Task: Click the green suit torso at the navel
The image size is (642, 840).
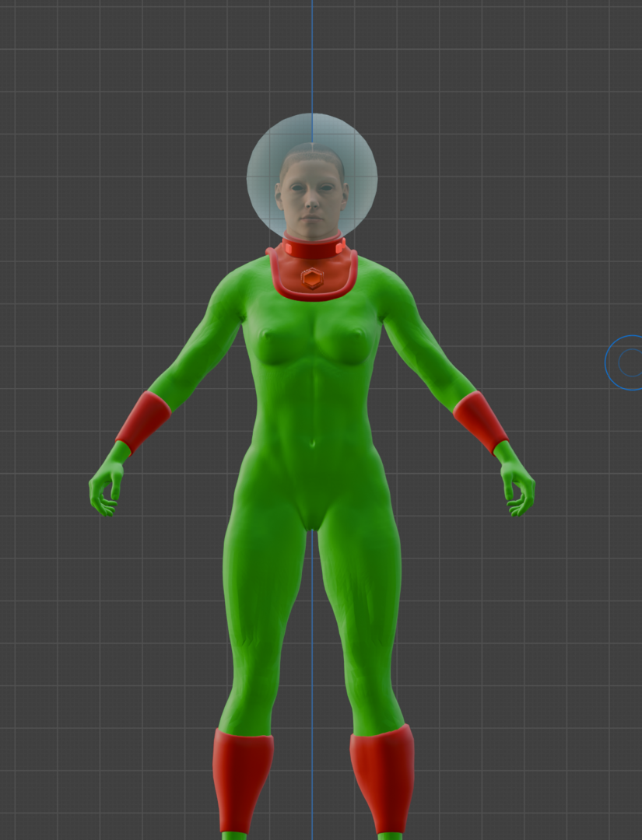Action: [312, 443]
